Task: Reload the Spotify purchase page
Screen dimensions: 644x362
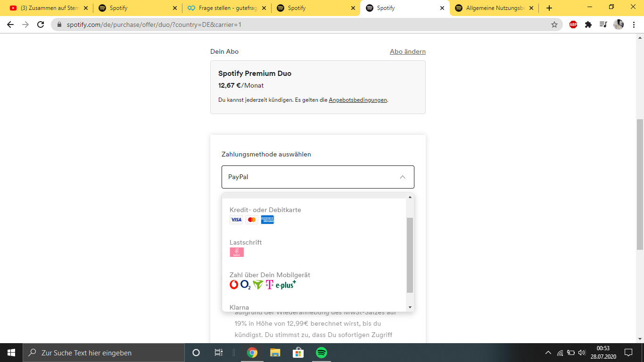Action: tap(41, 25)
